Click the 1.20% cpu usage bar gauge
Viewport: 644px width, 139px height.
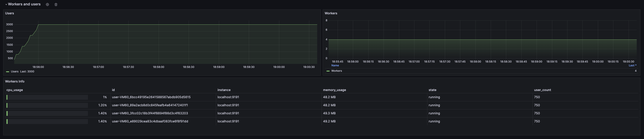coord(47,105)
